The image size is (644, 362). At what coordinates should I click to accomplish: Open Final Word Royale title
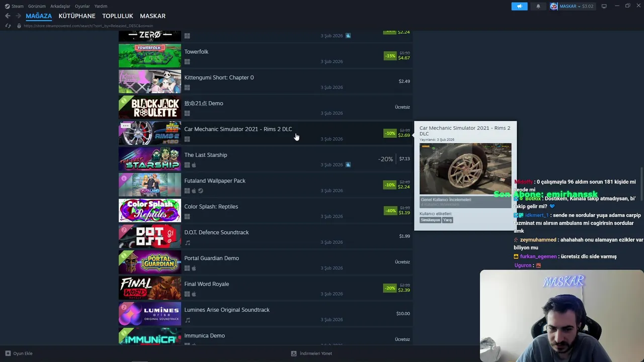pyautogui.click(x=206, y=284)
